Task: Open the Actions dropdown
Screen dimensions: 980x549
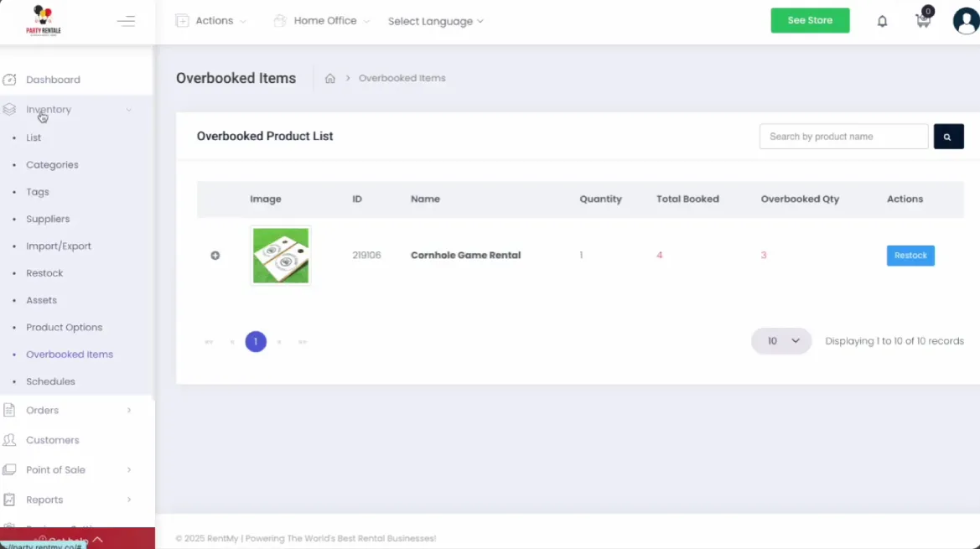Action: [210, 20]
